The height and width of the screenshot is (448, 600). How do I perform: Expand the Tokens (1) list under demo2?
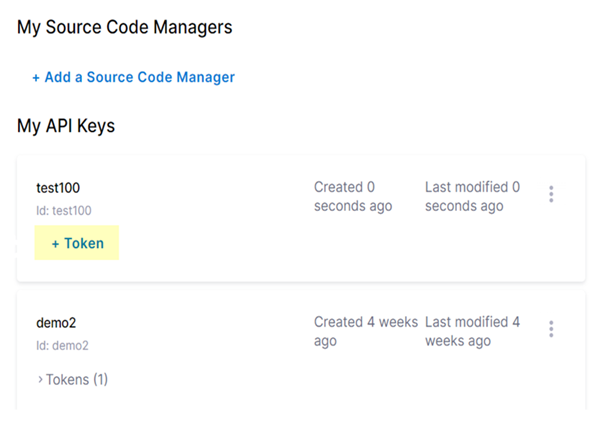click(76, 380)
